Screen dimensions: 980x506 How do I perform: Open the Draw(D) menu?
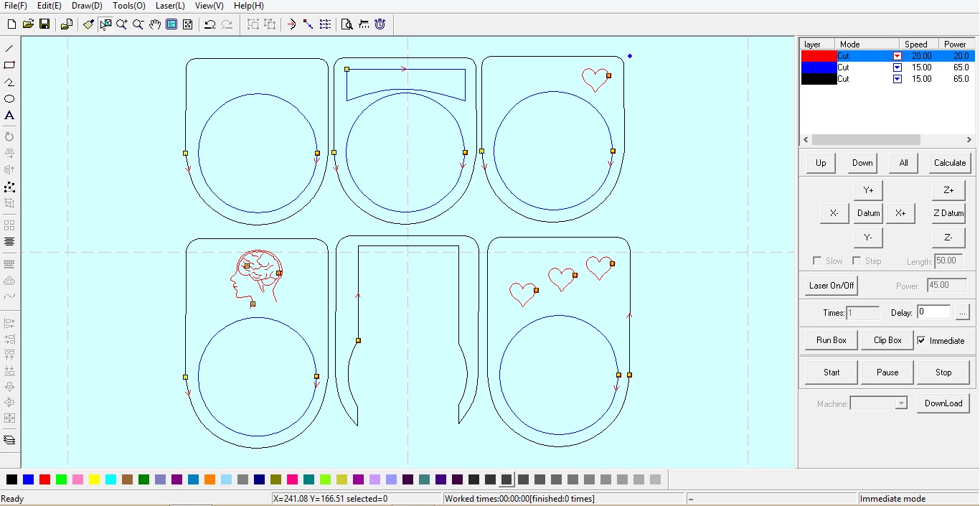[x=86, y=6]
